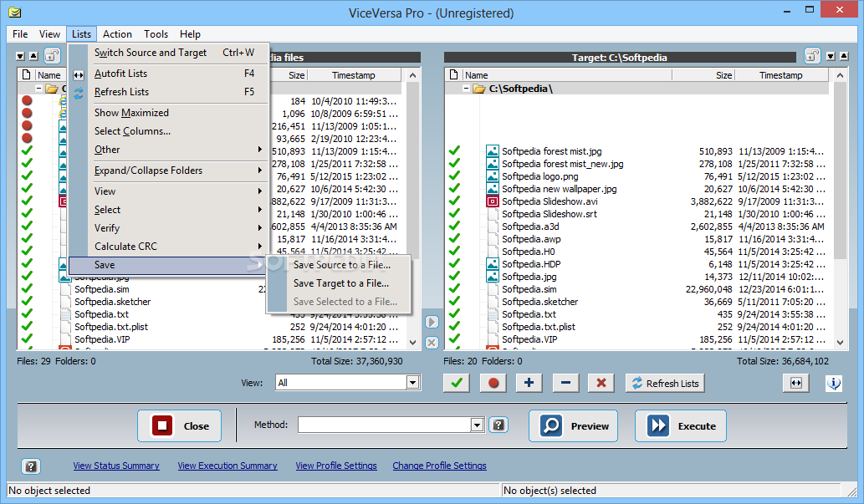Click the first red circle status in source list
864x504 pixels.
27,101
